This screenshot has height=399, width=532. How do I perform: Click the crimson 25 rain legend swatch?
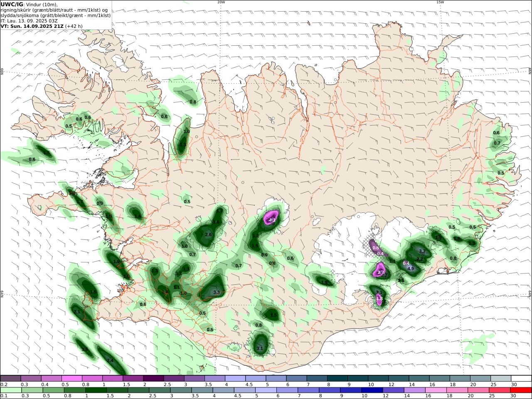coord(500,390)
